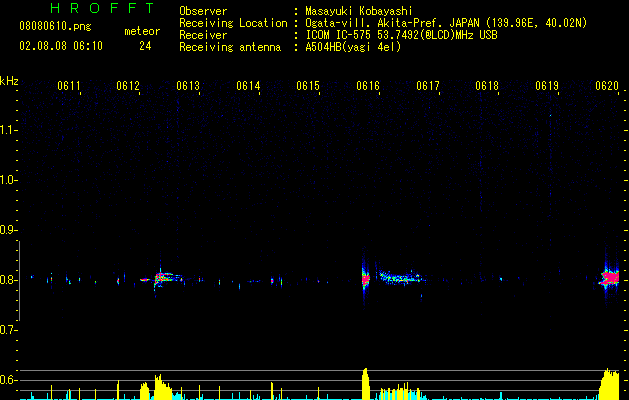Click the yellow power peak near 0620

tap(609, 384)
